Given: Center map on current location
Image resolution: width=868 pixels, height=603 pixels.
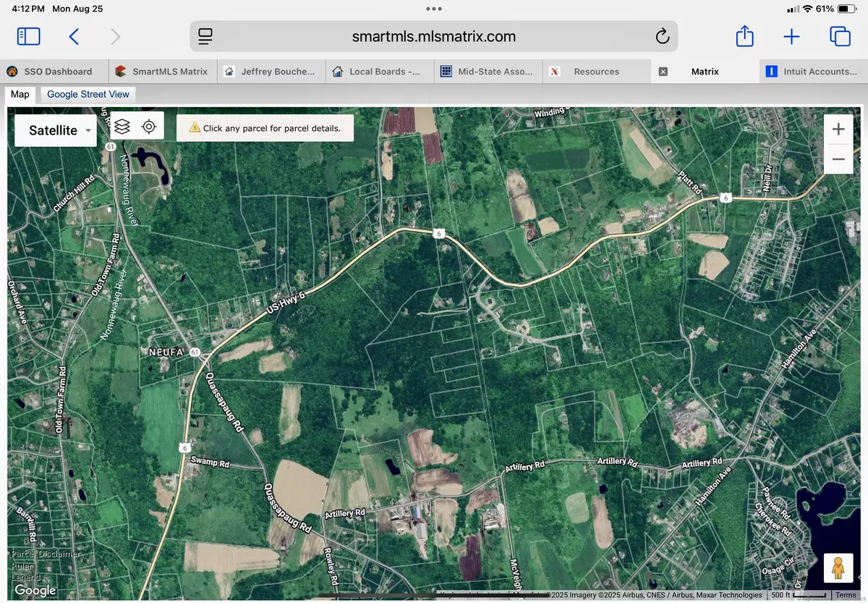Looking at the screenshot, I should (x=149, y=127).
